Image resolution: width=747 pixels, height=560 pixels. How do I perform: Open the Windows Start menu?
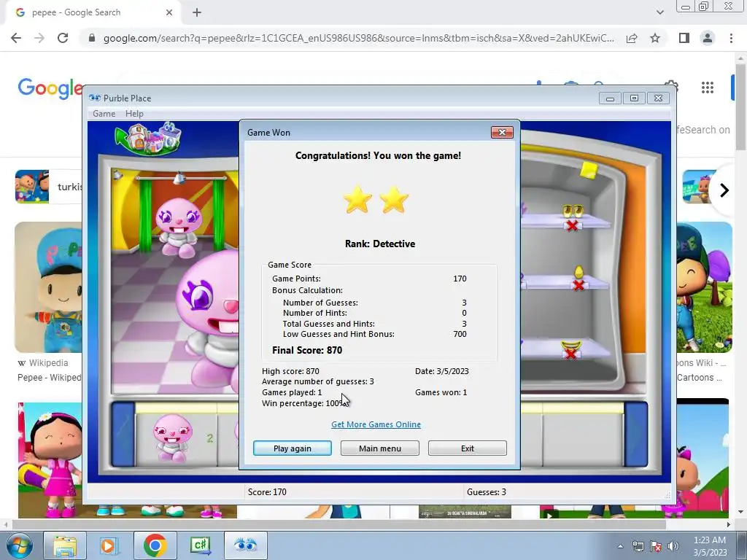coord(19,545)
